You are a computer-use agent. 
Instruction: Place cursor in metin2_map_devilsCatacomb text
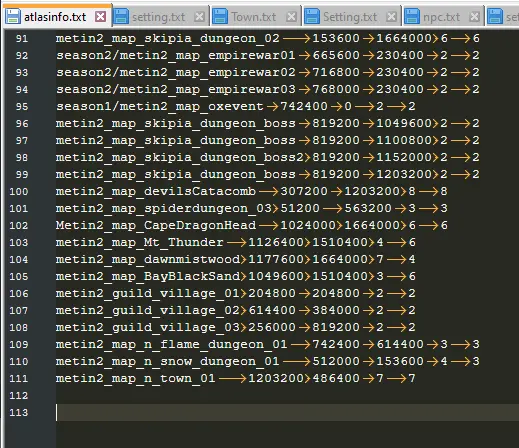pos(156,192)
